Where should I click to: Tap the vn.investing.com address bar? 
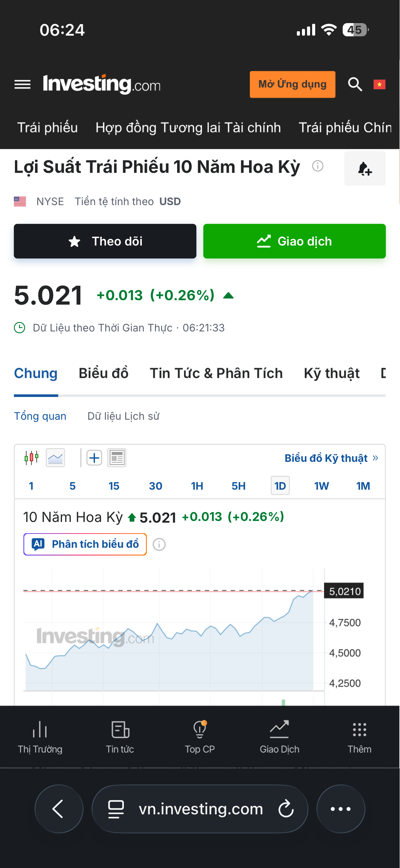click(200, 809)
